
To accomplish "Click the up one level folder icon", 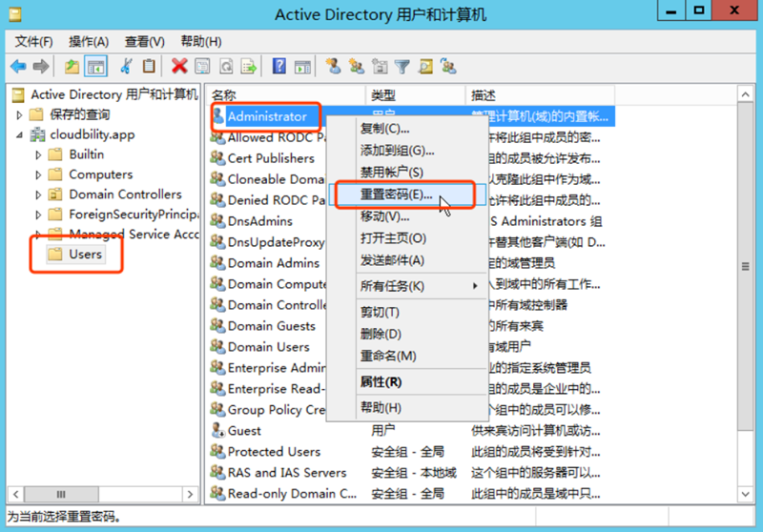I will tap(72, 66).
